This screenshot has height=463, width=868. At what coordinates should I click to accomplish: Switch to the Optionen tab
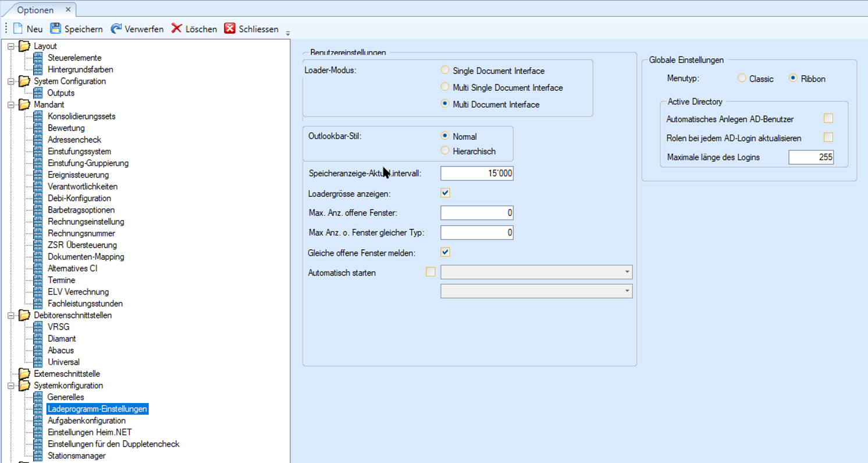click(35, 10)
